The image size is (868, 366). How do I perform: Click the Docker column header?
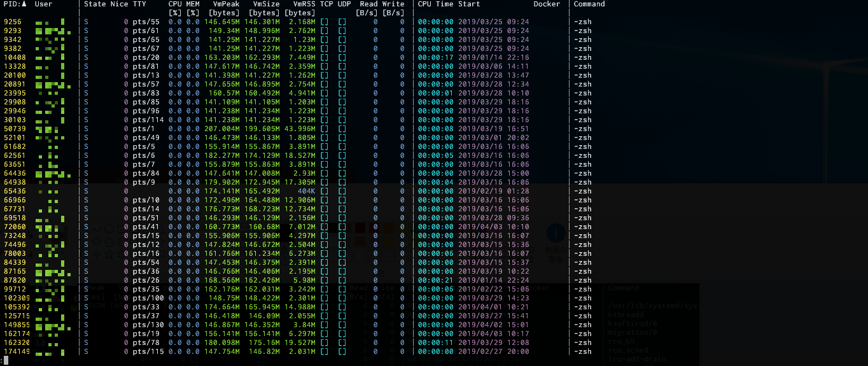point(546,4)
